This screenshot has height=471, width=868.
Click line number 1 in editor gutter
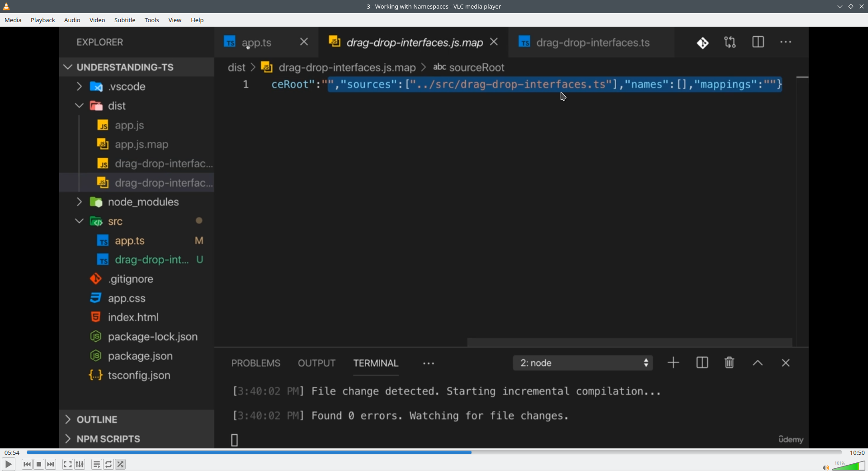coord(246,85)
